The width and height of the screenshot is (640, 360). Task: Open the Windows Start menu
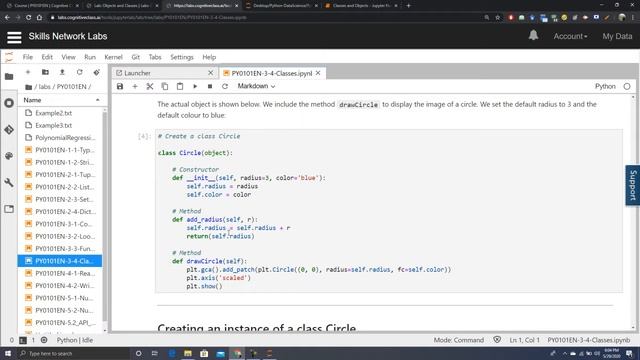click(x=7, y=353)
